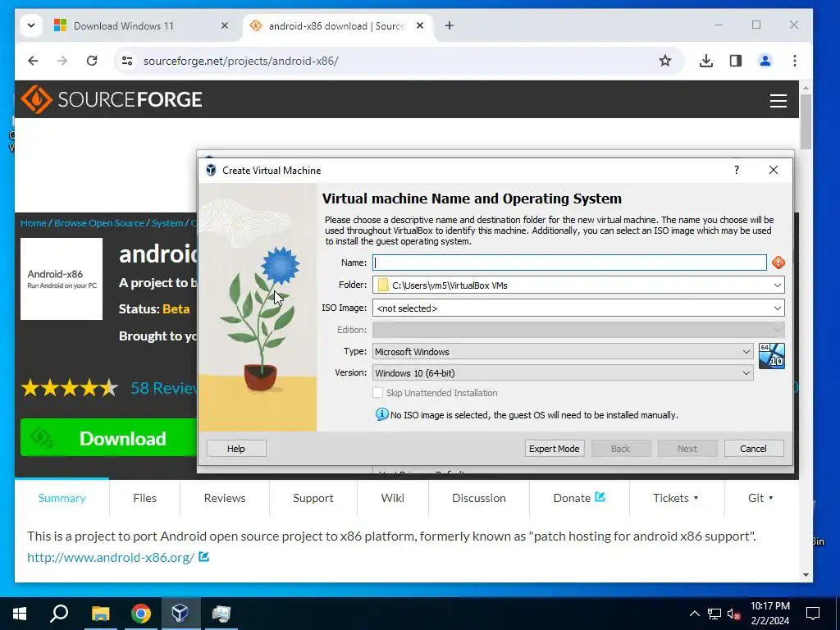Open Chrome downloads icon

point(706,61)
